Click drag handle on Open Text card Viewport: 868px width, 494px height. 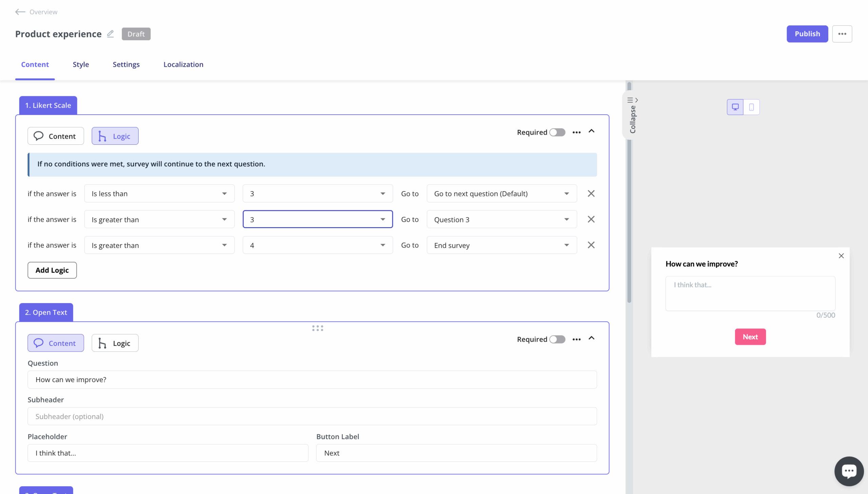[317, 328]
